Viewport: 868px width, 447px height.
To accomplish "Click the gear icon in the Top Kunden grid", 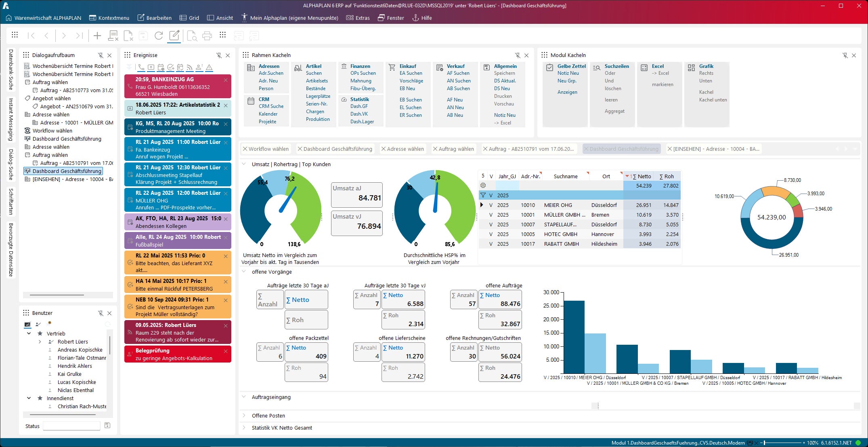I will tap(483, 185).
